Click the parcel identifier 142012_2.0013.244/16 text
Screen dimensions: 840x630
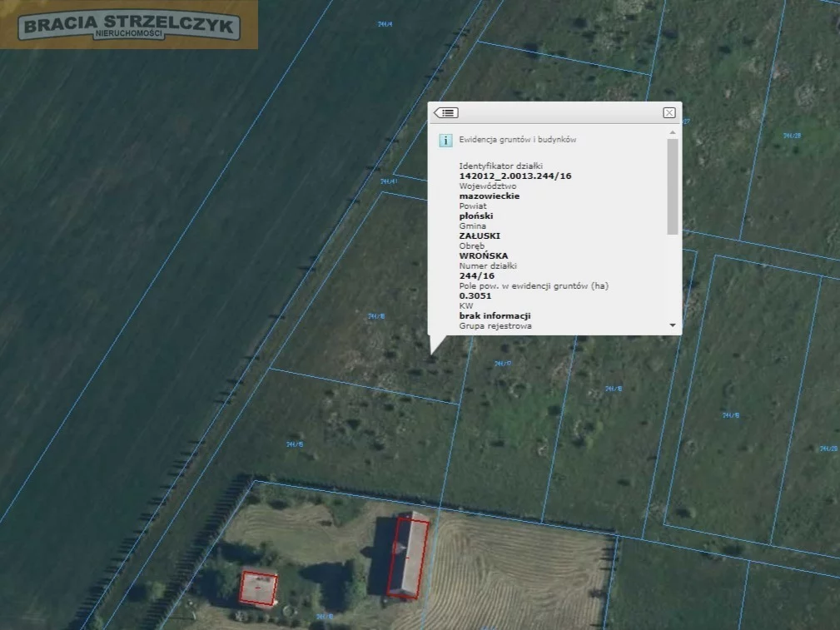pyautogui.click(x=515, y=176)
